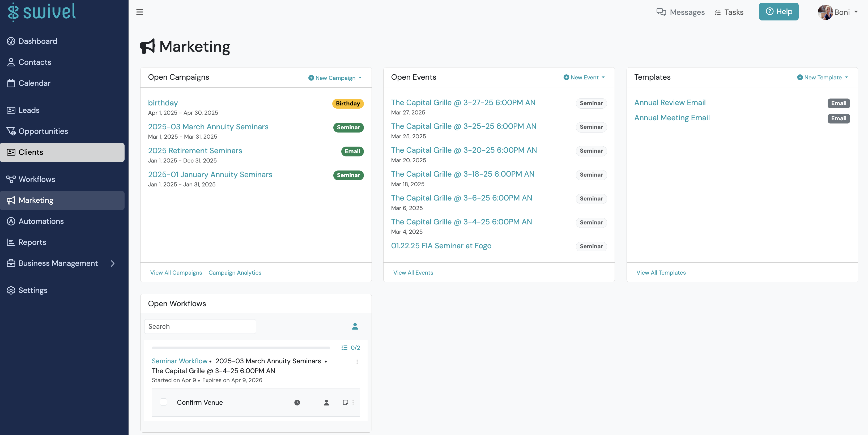Check the Confirm Venue task checkbox
This screenshot has height=435, width=868.
point(163,402)
